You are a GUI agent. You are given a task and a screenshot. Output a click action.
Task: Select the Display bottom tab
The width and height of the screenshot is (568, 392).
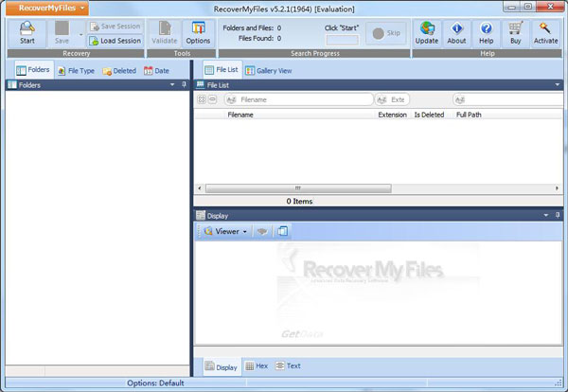[x=222, y=367]
